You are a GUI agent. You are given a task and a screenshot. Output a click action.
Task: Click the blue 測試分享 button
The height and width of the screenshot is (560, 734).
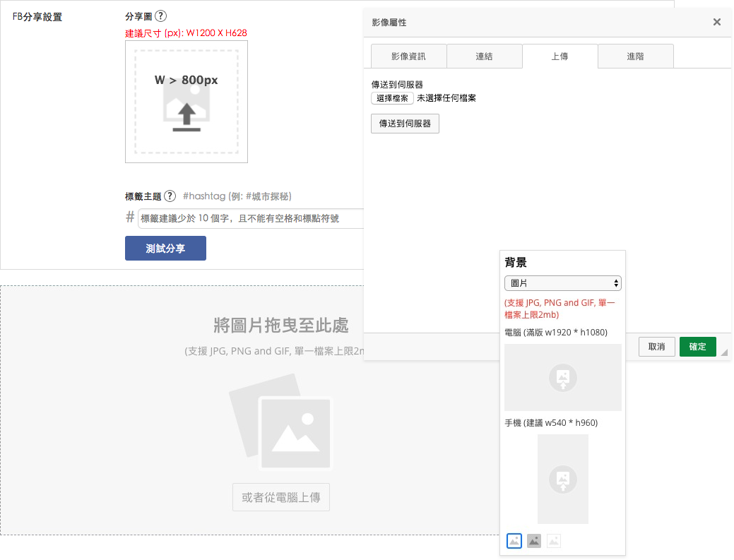click(x=166, y=248)
